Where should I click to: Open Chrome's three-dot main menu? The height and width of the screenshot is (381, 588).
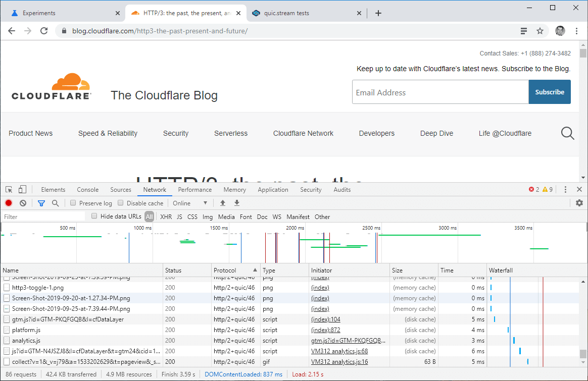(577, 31)
